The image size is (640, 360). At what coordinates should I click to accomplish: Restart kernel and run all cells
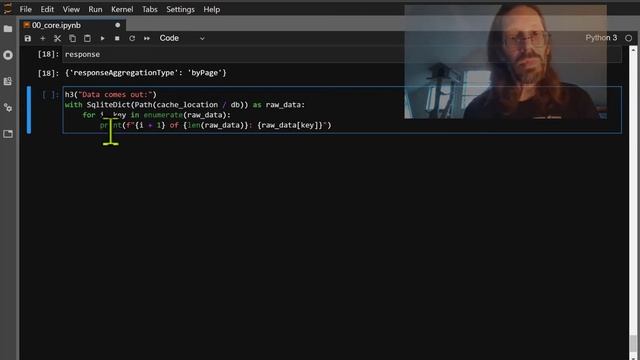[x=147, y=38]
